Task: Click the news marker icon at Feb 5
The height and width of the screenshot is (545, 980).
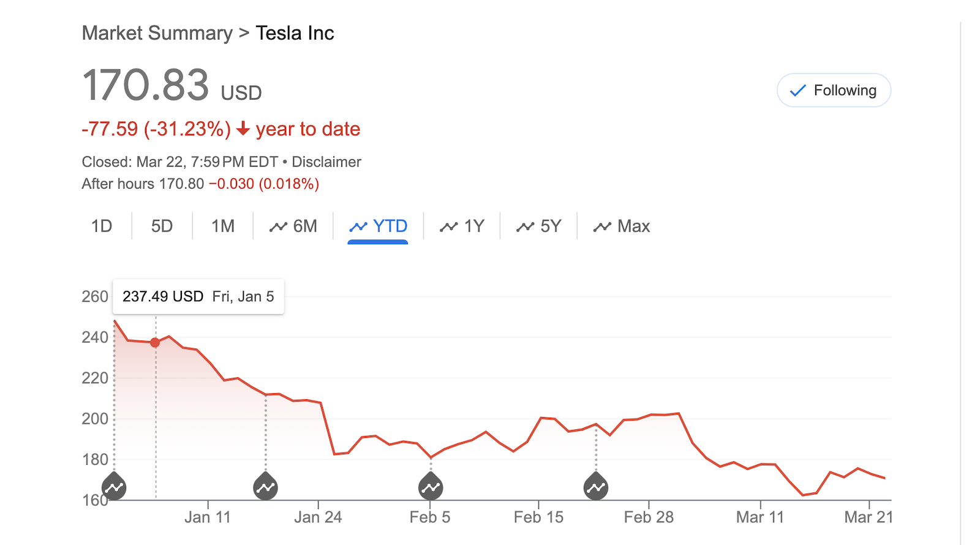Action: point(431,487)
